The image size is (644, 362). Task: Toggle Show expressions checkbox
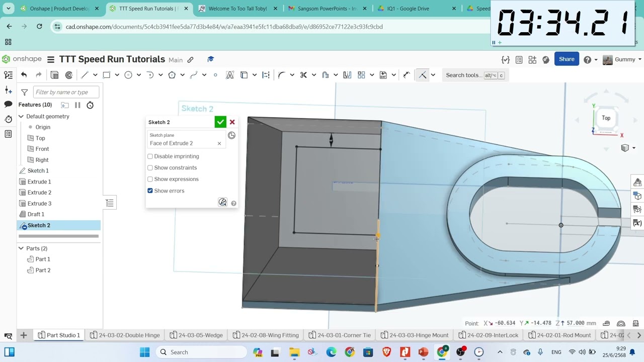point(150,179)
